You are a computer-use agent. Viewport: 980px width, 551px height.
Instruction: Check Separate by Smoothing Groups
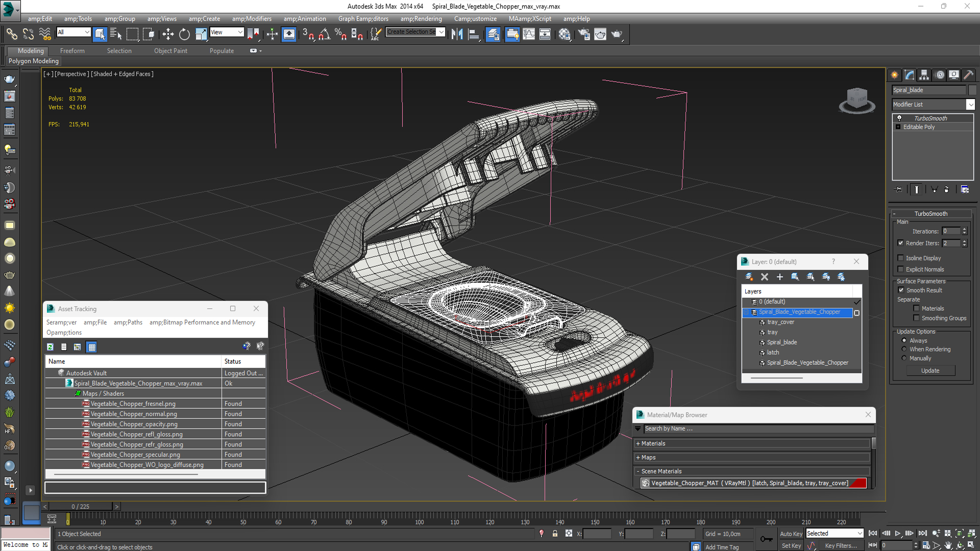coord(916,318)
